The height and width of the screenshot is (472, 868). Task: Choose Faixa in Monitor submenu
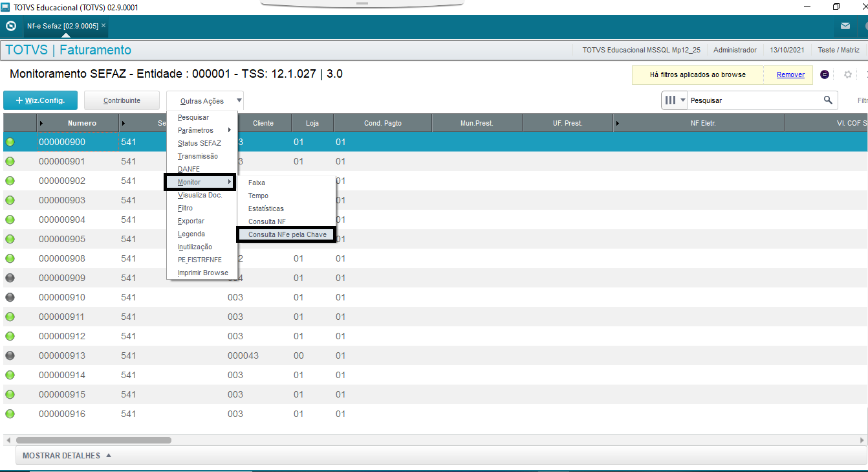tap(257, 183)
